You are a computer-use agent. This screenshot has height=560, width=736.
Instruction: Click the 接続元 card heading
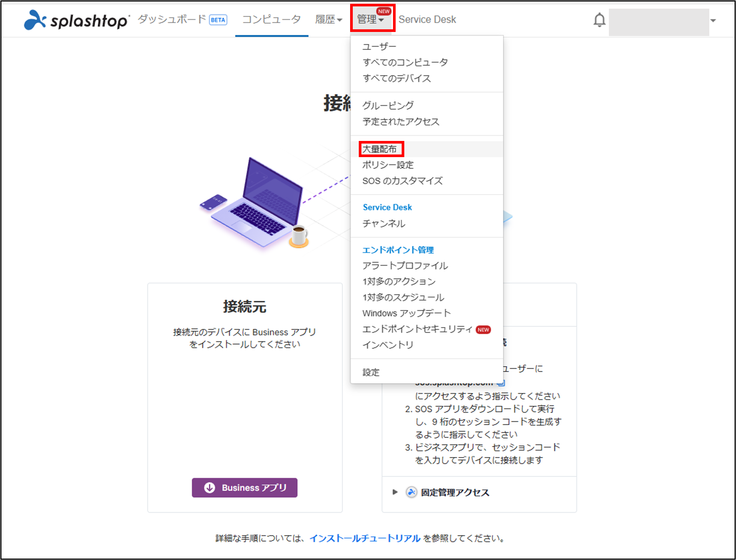[245, 307]
